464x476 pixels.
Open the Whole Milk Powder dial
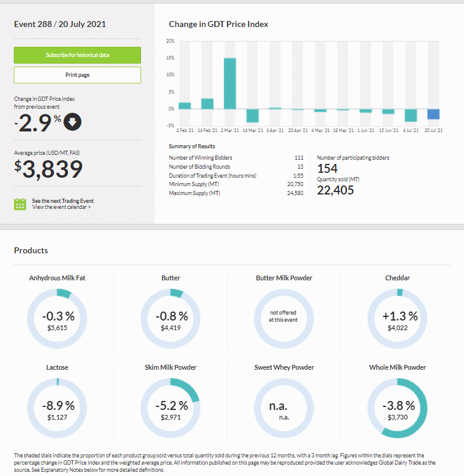(x=397, y=408)
